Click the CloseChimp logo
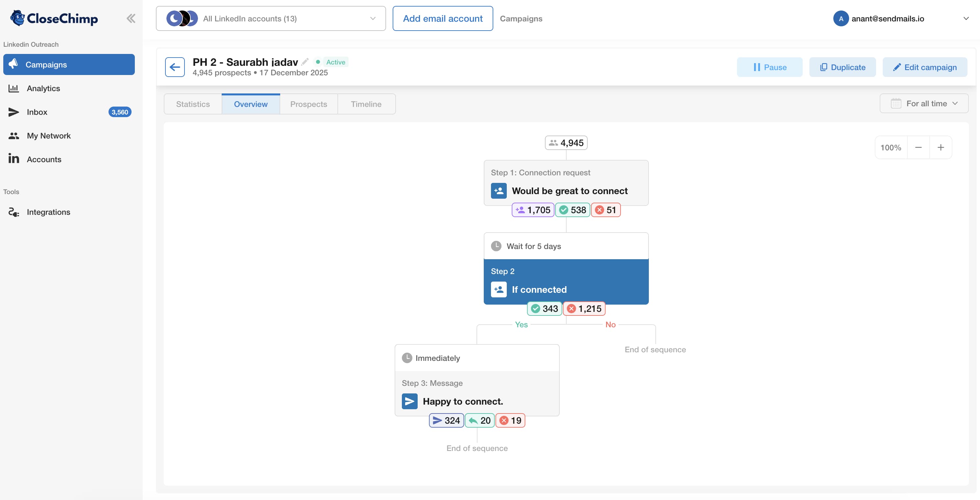Image resolution: width=980 pixels, height=500 pixels. click(x=53, y=18)
